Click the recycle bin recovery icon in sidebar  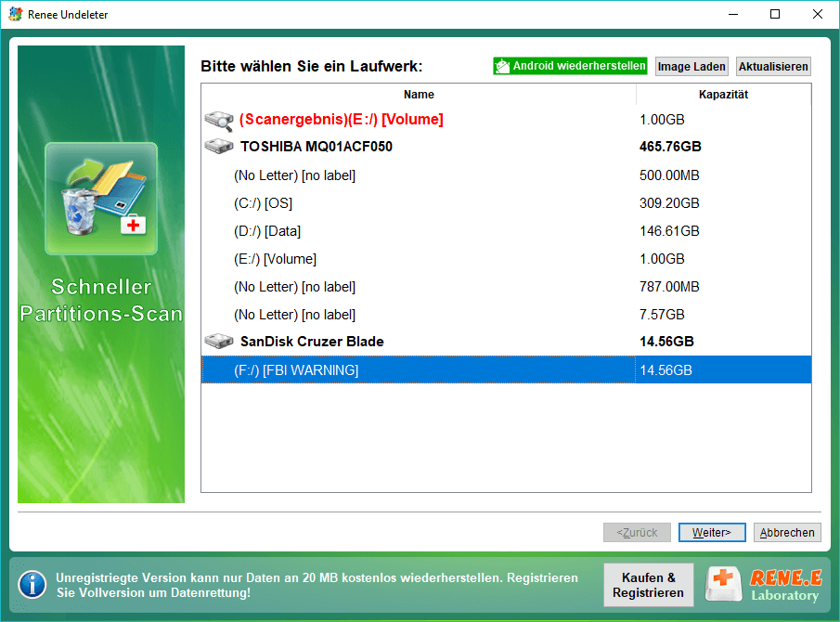[x=101, y=199]
